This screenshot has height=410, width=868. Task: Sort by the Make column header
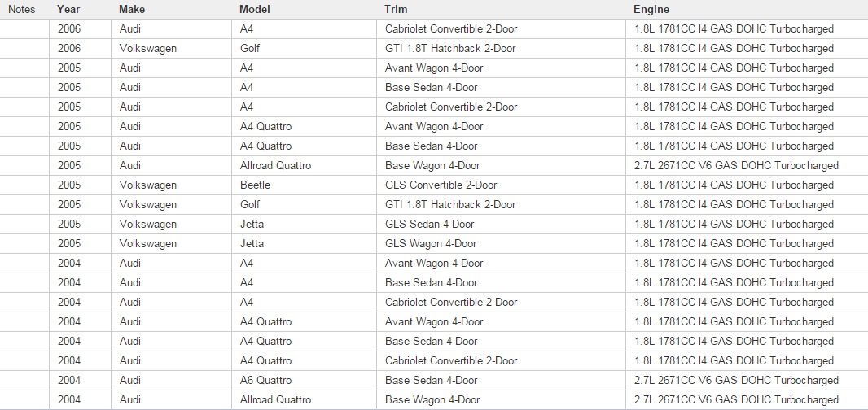click(132, 9)
